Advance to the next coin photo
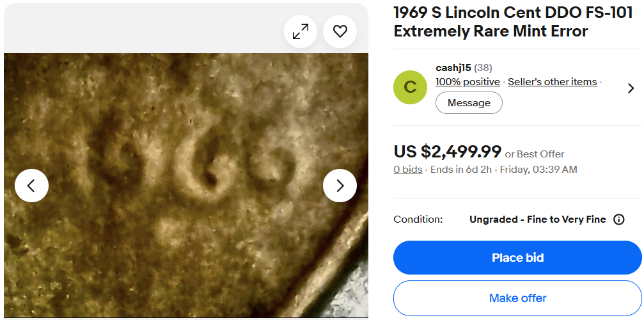Image resolution: width=644 pixels, height=320 pixels. 340,186
